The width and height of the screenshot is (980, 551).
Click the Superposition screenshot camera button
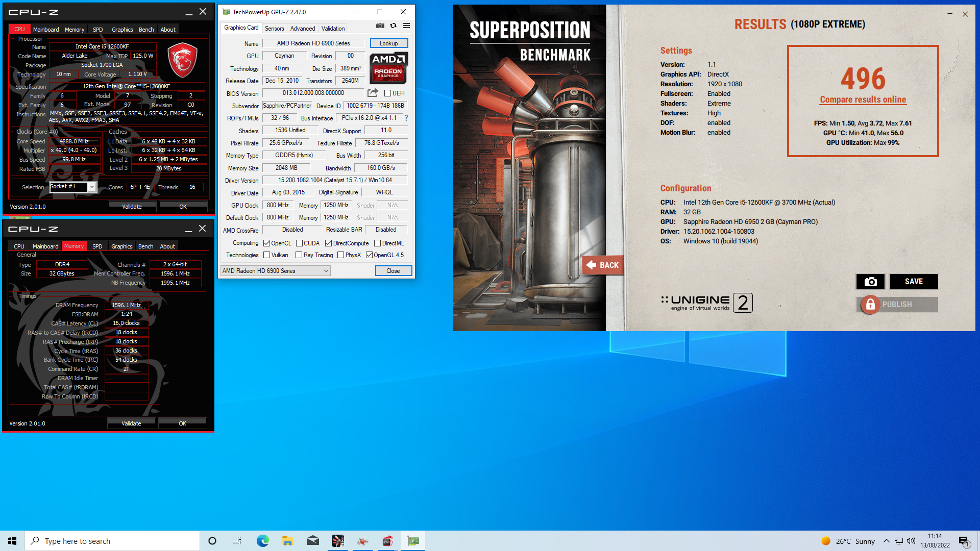(870, 282)
